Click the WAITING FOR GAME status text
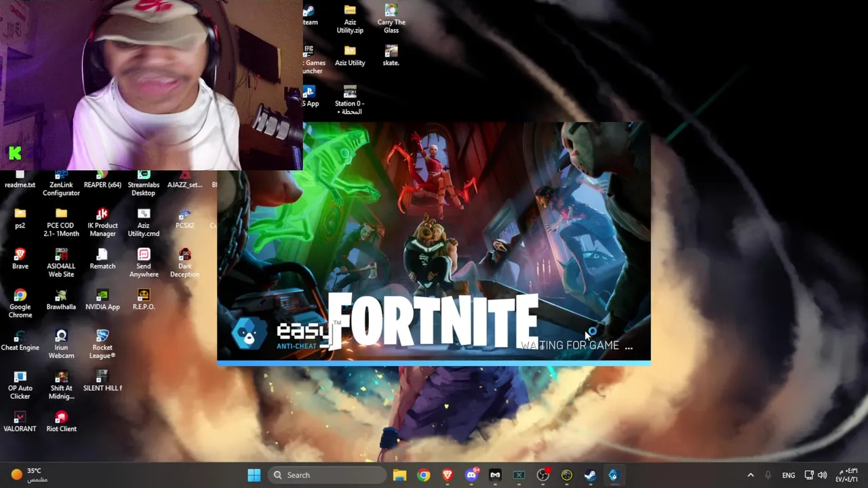The width and height of the screenshot is (868, 488). tap(576, 346)
